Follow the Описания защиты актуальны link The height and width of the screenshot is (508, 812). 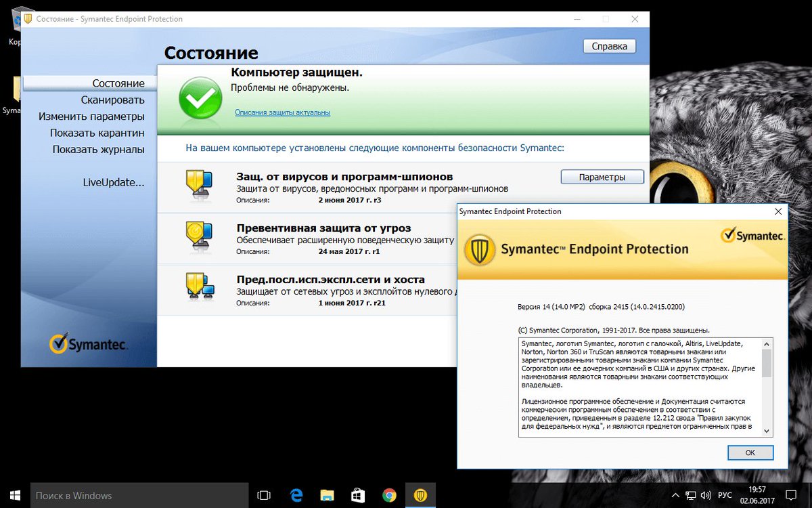point(282,112)
